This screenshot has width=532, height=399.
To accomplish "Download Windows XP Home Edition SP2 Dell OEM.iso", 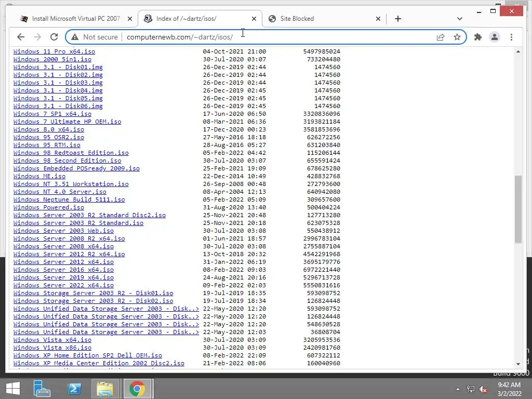I will [87, 356].
